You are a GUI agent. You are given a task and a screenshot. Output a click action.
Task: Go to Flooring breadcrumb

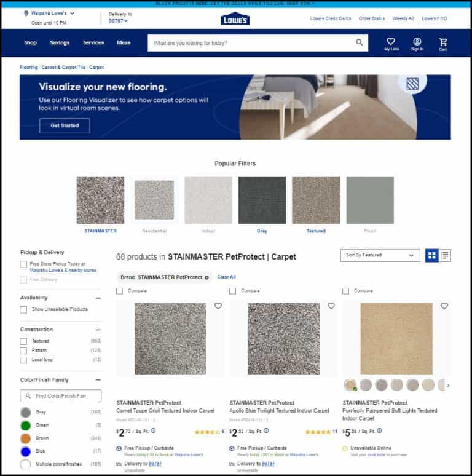tap(28, 67)
